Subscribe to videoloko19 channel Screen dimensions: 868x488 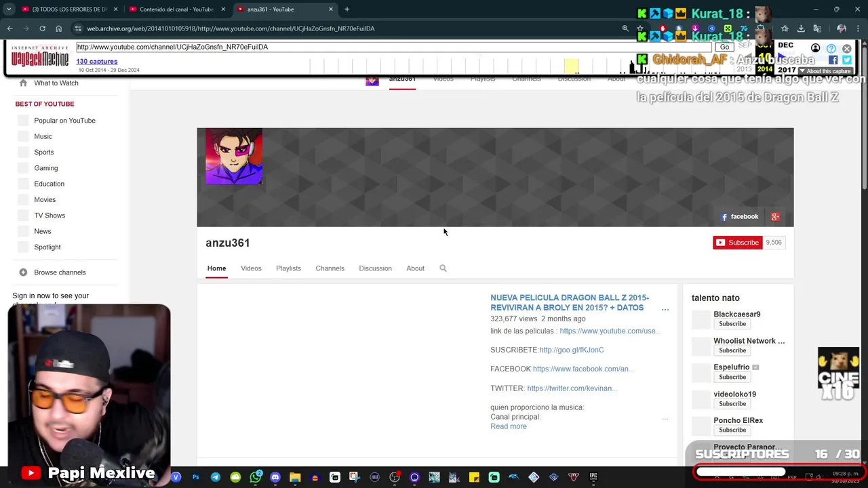click(732, 404)
